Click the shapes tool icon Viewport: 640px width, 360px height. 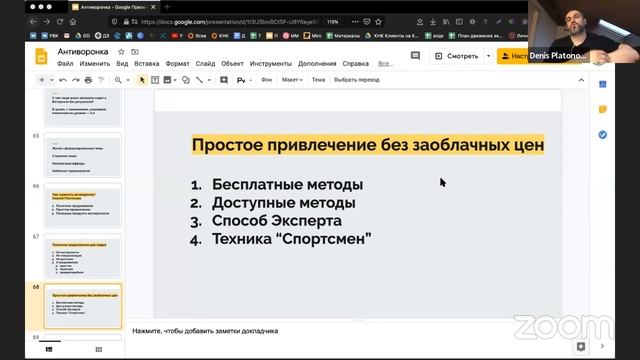click(186, 80)
